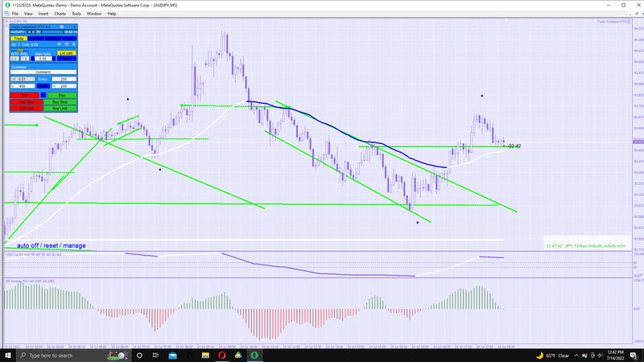Decrease risk with the left blue minus button
This screenshot has width=644, height=362.
[x=33, y=59]
